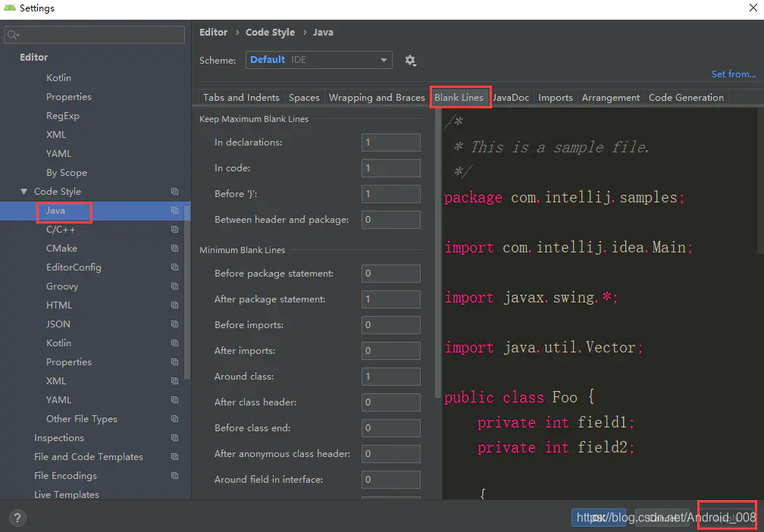
Task: Click the project-level icon on CMake row
Action: click(x=174, y=249)
